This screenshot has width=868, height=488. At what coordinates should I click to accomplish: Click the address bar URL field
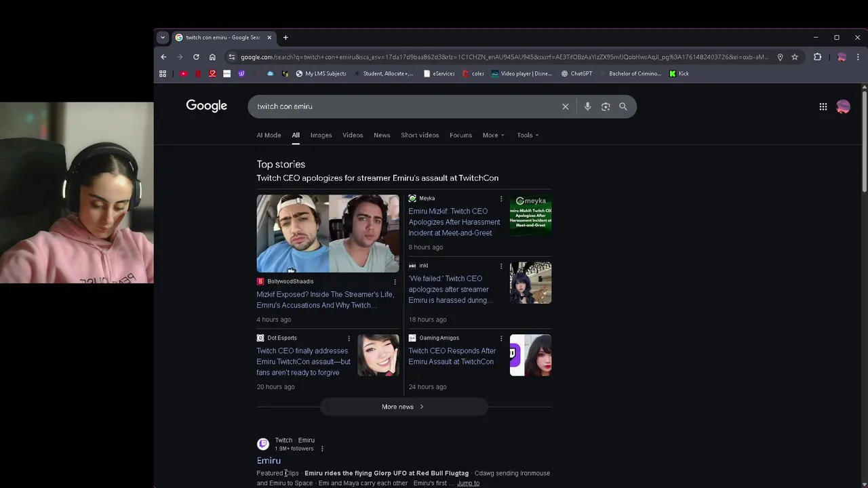click(504, 57)
